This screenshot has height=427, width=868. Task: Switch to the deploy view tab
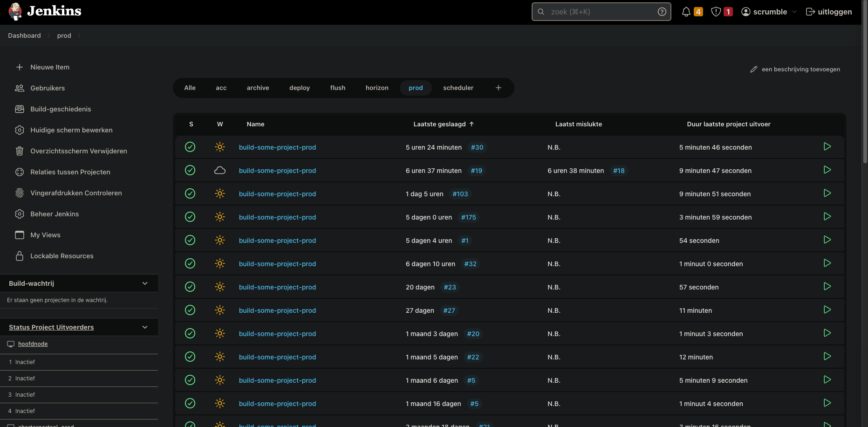coord(300,88)
